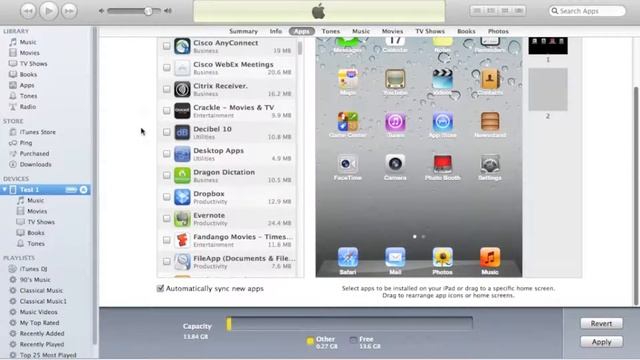This screenshot has width=640, height=360.
Task: Select FaceTime icon on iPad screen
Action: pos(348,164)
